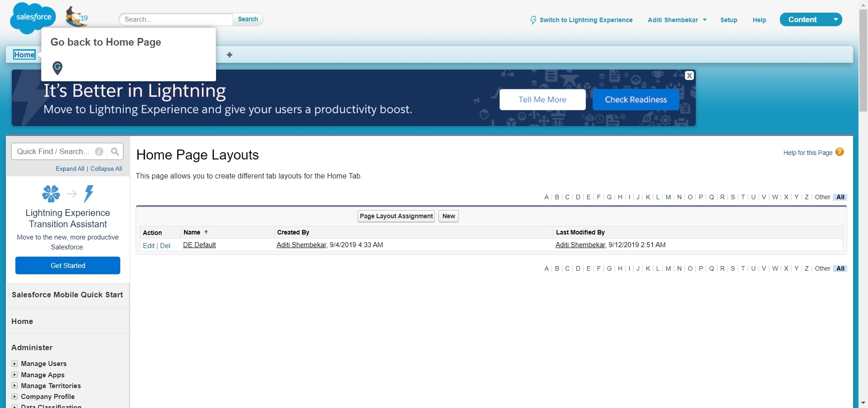Screen dimensions: 868x408
Task: Open Setup from the top menu
Action: (x=729, y=20)
